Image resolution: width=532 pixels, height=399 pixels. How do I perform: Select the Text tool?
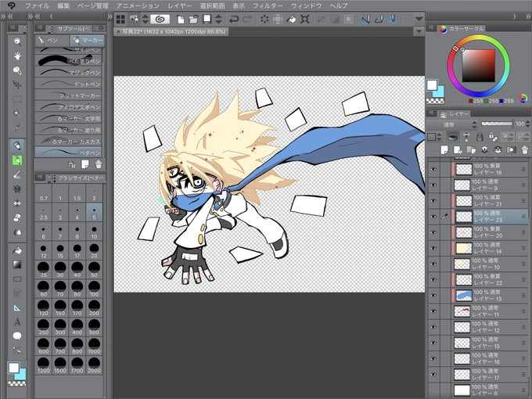coord(17,322)
